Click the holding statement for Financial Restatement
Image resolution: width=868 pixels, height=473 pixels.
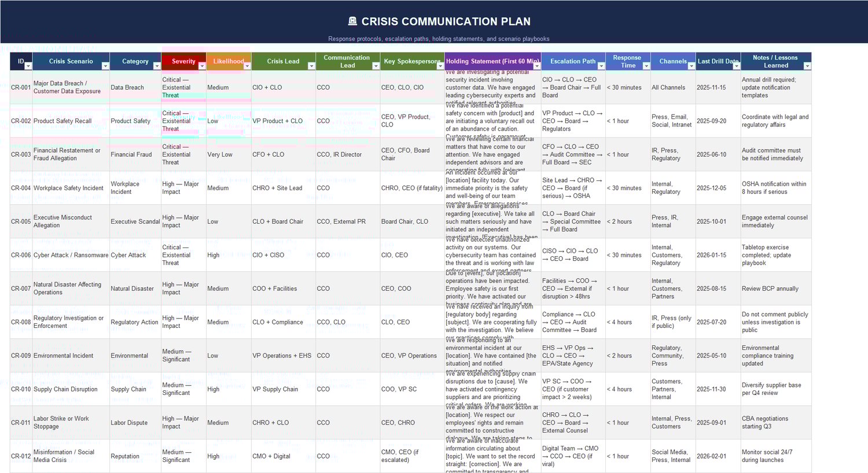pos(491,154)
